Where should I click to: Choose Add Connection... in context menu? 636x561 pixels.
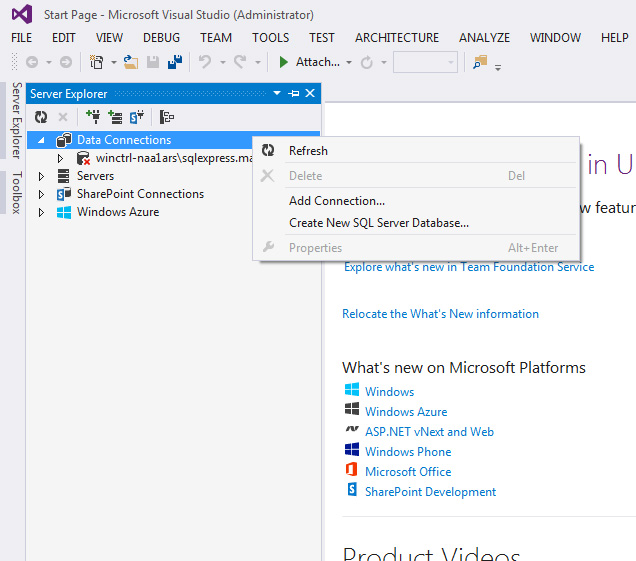click(x=416, y=201)
